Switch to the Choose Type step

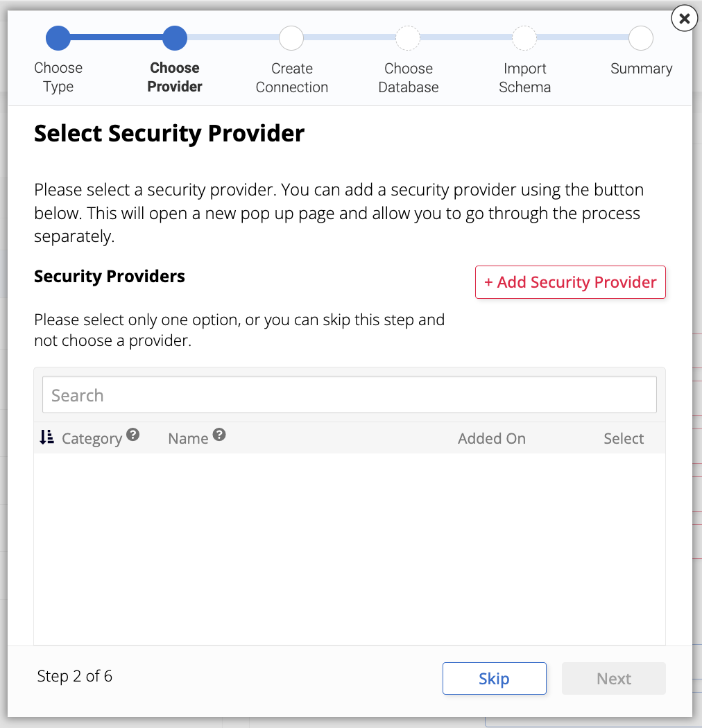tap(58, 76)
